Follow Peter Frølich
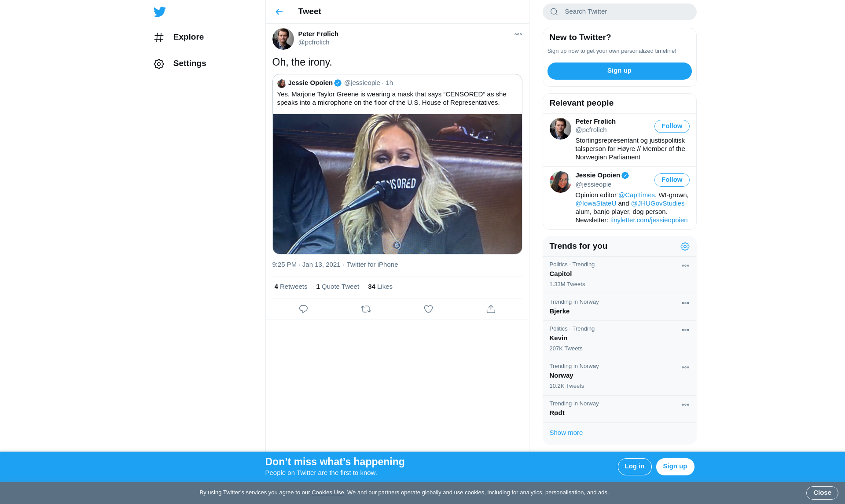 (x=672, y=126)
